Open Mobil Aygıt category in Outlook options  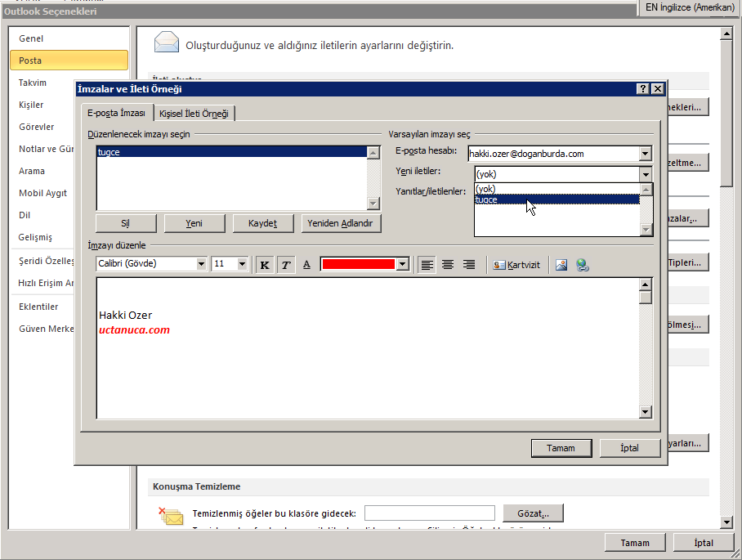pyautogui.click(x=42, y=193)
